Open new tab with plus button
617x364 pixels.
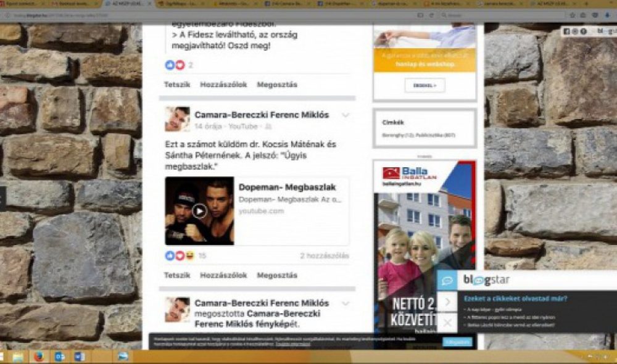(586, 4)
